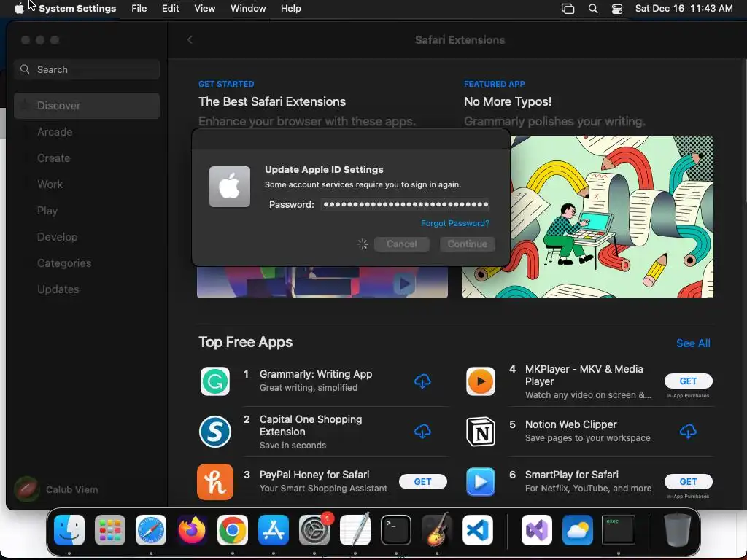Screen dimensions: 747x560
Task: Download Capital One Shopping Extension via cloud
Action: click(x=422, y=432)
